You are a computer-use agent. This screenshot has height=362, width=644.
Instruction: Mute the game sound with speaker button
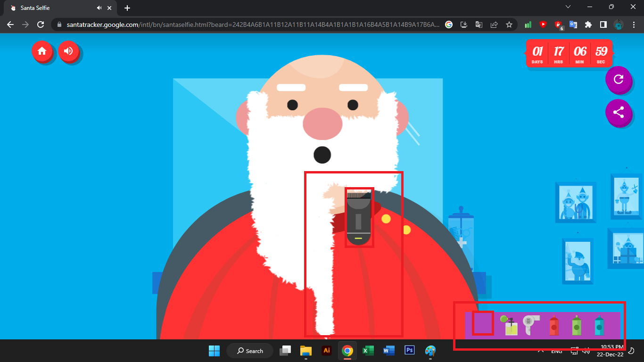[69, 51]
